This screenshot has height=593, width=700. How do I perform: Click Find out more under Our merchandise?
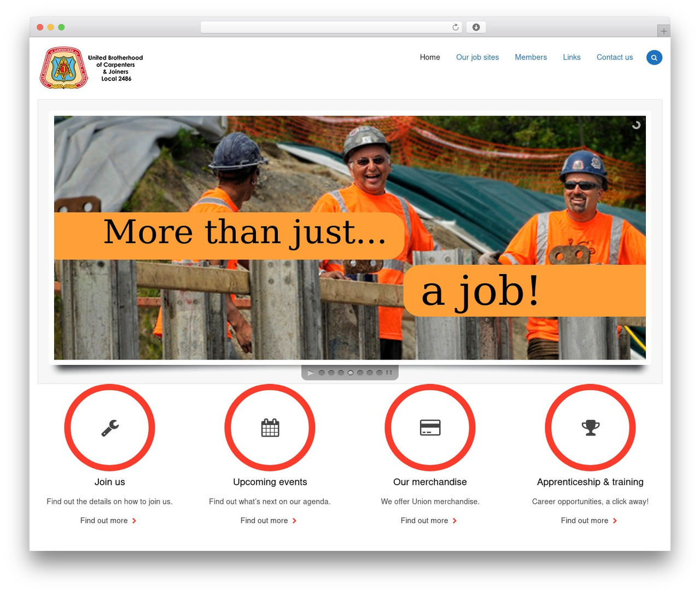point(424,521)
